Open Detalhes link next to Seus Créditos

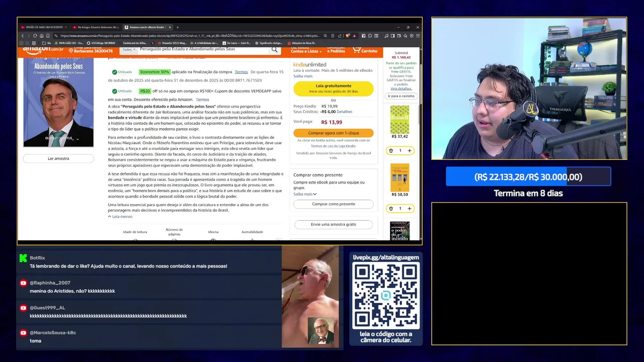pos(345,112)
